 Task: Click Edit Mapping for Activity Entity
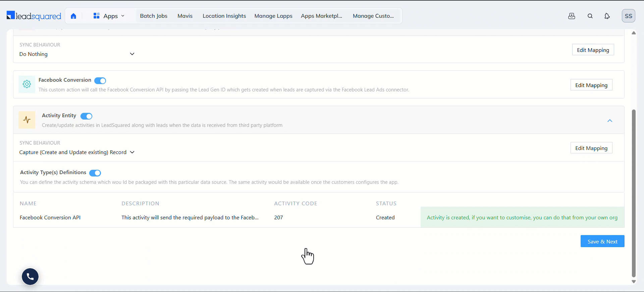591,148
